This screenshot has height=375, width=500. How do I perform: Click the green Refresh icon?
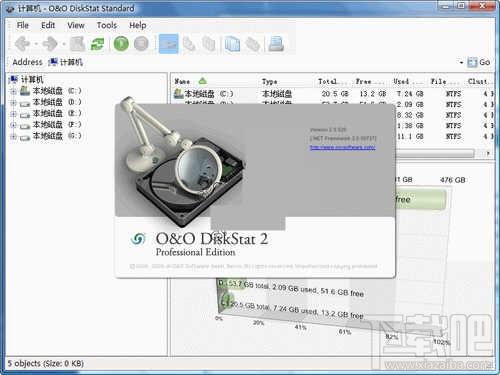[98, 44]
